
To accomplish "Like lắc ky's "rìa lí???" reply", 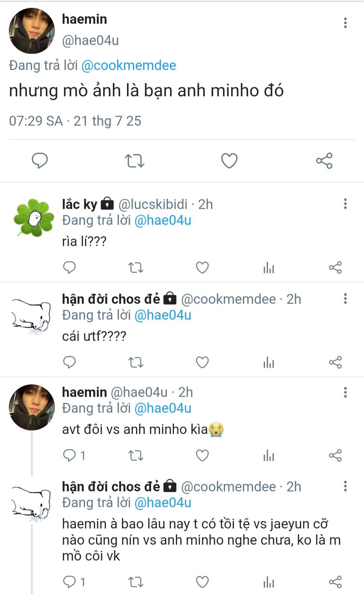I will pos(202,268).
